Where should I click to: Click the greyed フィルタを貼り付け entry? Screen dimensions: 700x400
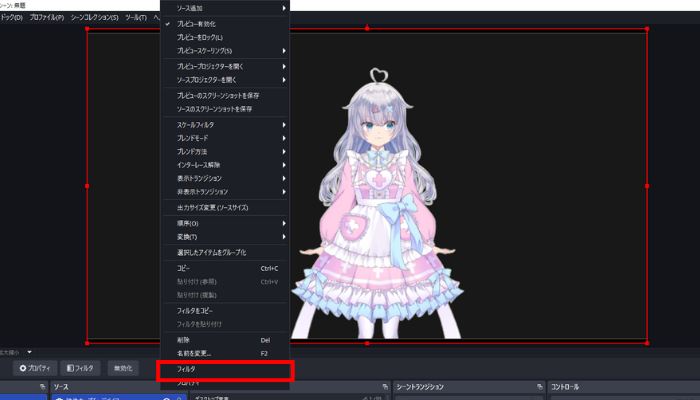pyautogui.click(x=225, y=324)
